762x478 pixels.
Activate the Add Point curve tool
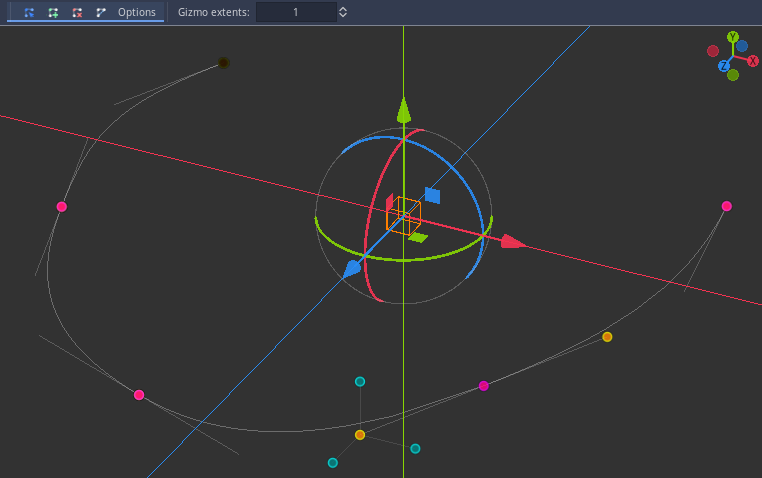[x=53, y=12]
